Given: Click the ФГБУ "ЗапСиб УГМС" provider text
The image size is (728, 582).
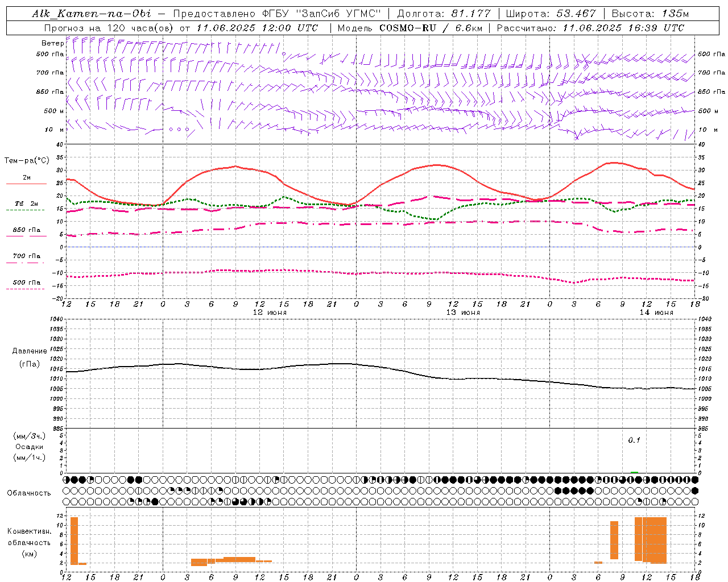Looking at the screenshot, I should pos(321,14).
